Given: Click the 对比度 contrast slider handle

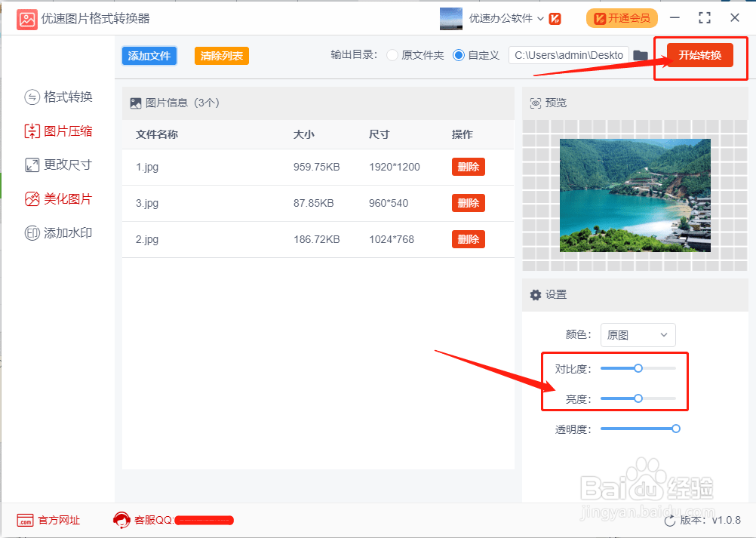Looking at the screenshot, I should coord(638,368).
